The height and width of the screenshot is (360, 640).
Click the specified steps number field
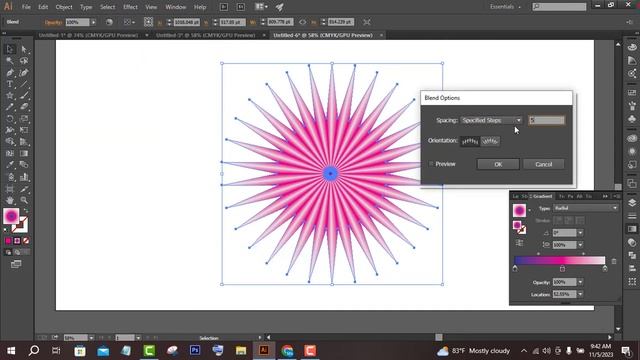547,120
